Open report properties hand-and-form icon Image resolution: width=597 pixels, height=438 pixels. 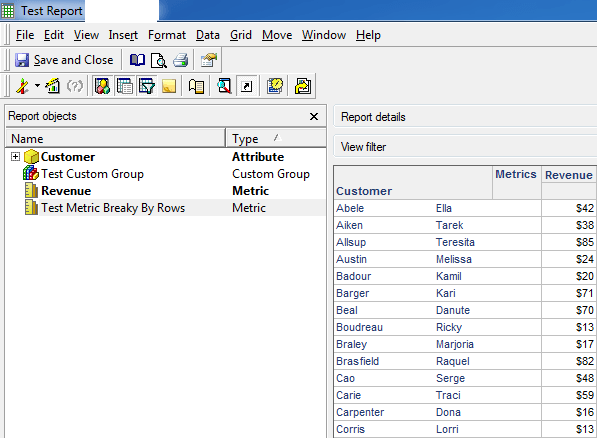(x=209, y=60)
